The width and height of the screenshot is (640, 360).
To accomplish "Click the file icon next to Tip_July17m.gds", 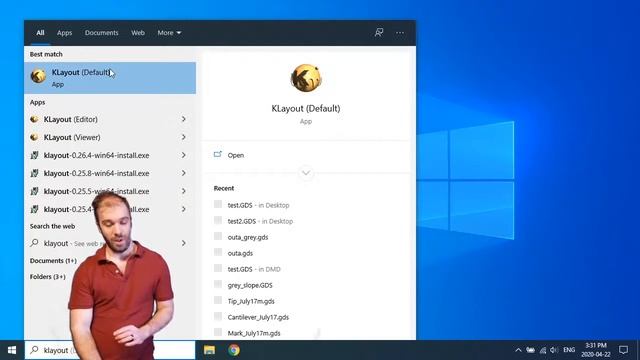I will pos(218,300).
